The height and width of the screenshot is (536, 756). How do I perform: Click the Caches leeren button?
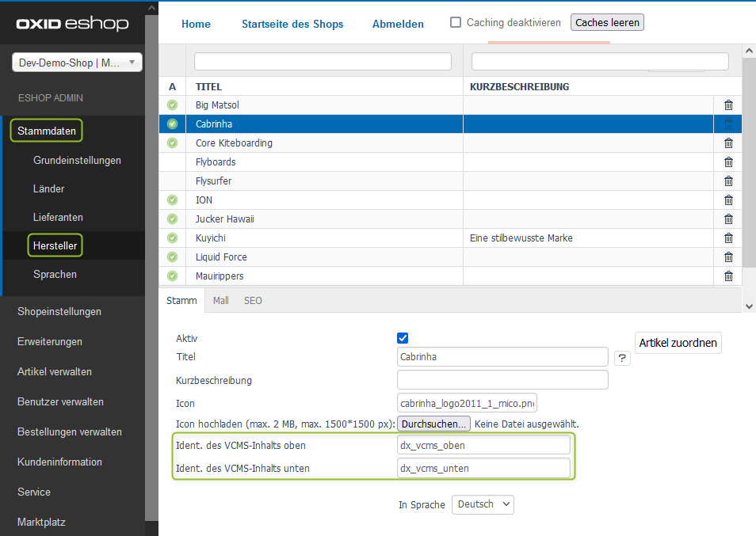pyautogui.click(x=607, y=23)
